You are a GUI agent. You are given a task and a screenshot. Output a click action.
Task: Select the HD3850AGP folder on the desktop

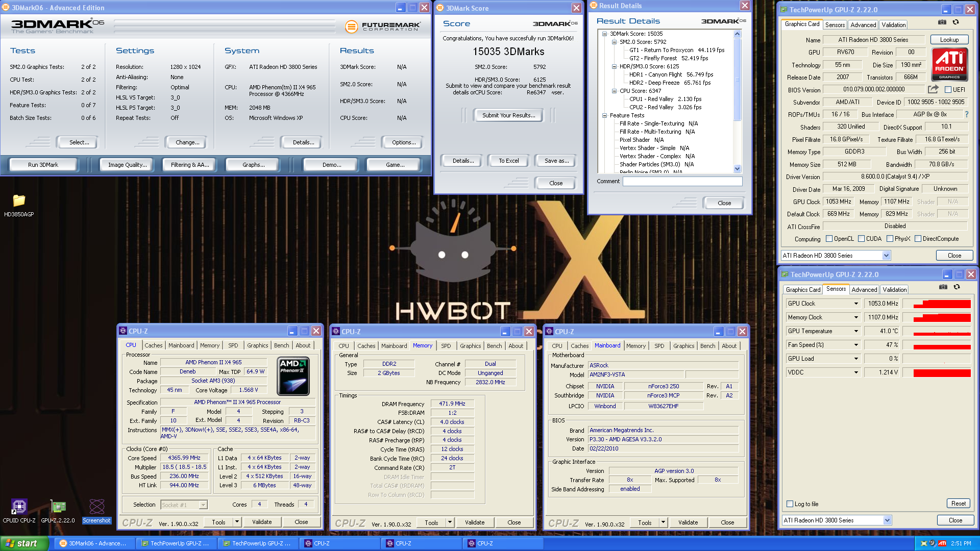tap(19, 205)
